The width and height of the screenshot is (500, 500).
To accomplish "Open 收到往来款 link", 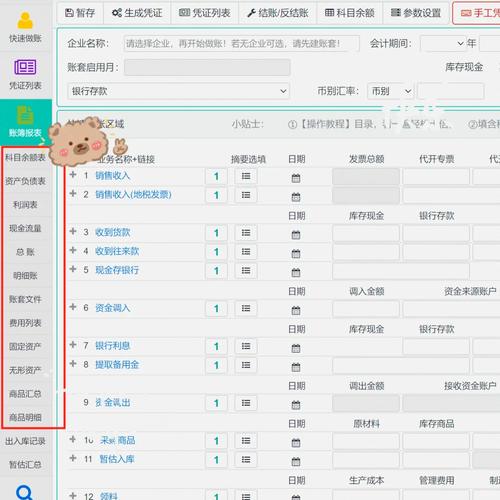I will [117, 251].
